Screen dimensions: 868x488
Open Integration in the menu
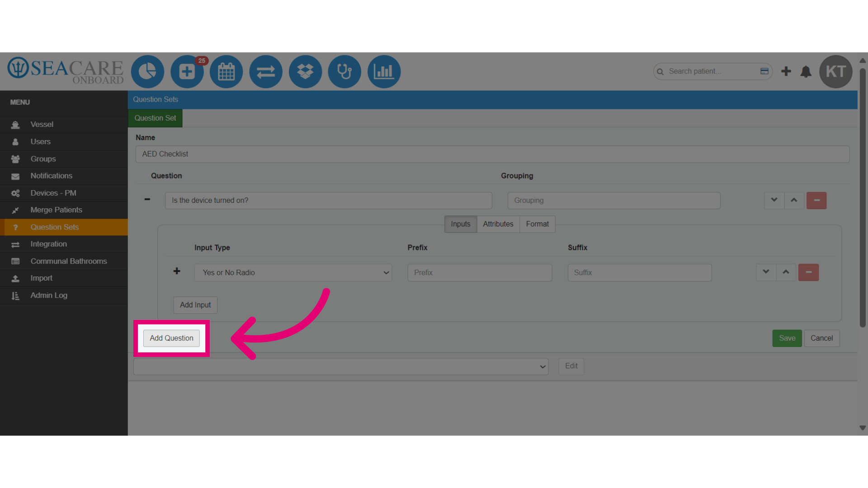(64, 244)
